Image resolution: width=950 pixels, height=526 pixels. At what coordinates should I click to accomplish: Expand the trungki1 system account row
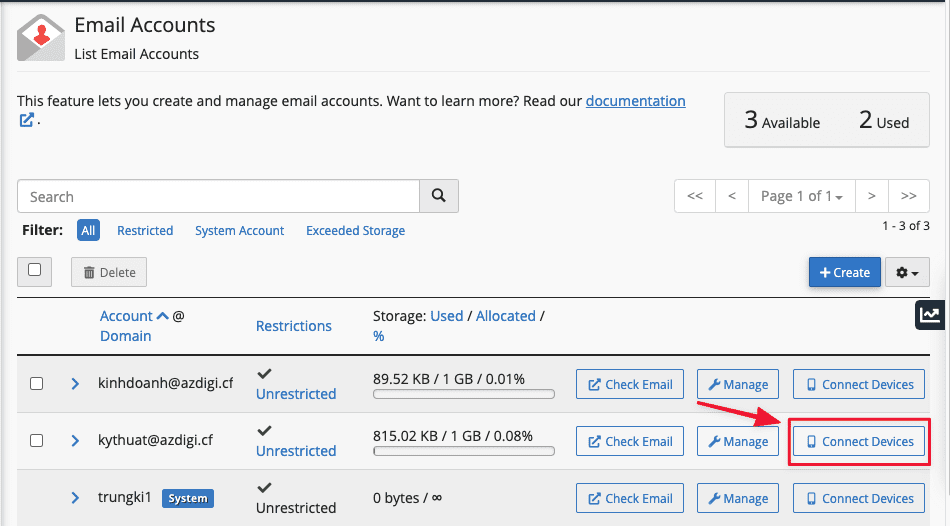point(75,498)
